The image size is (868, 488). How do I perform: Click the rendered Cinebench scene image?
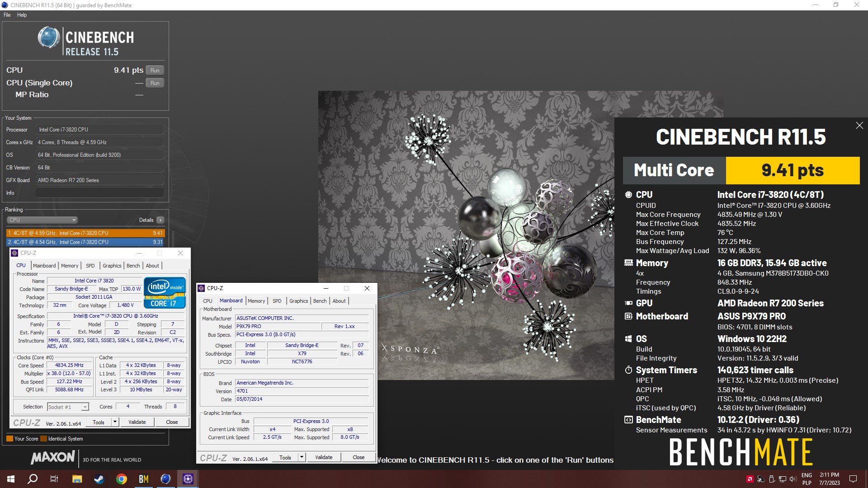466,235
